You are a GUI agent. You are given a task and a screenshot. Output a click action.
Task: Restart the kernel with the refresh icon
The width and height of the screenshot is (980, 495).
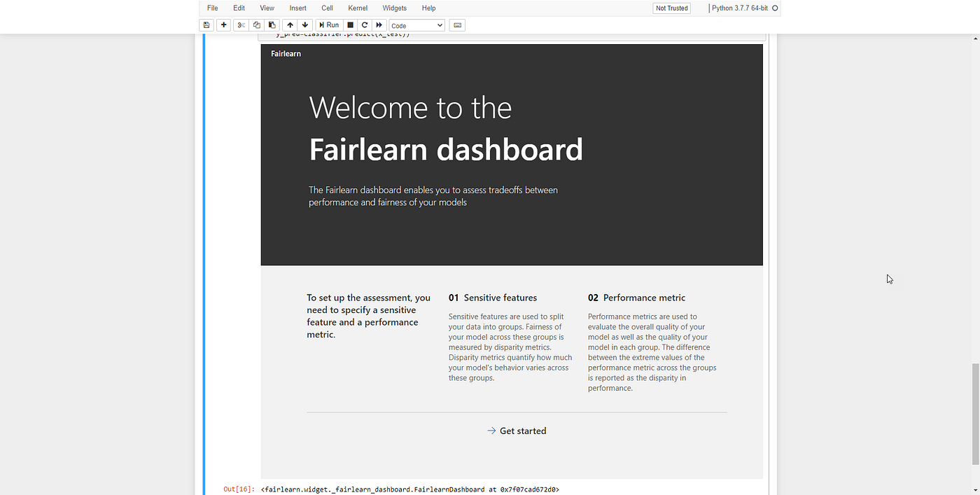[x=364, y=25]
